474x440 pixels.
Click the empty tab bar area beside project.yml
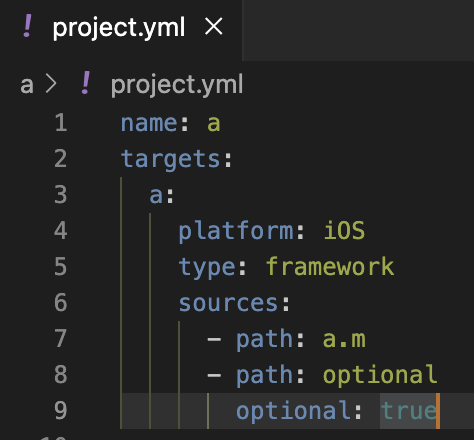[x=358, y=30]
